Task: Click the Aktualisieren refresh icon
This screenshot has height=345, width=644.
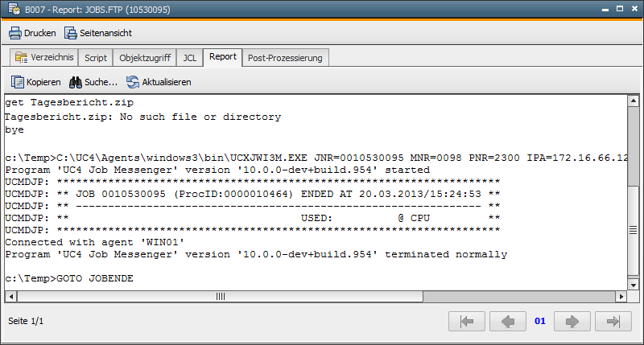Action: (132, 82)
